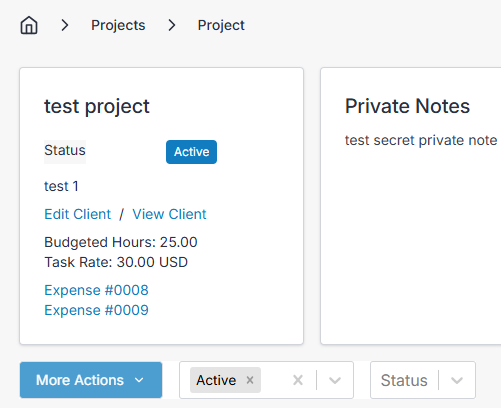This screenshot has width=501, height=408.
Task: Click the Project breadcrumb item
Action: (221, 25)
